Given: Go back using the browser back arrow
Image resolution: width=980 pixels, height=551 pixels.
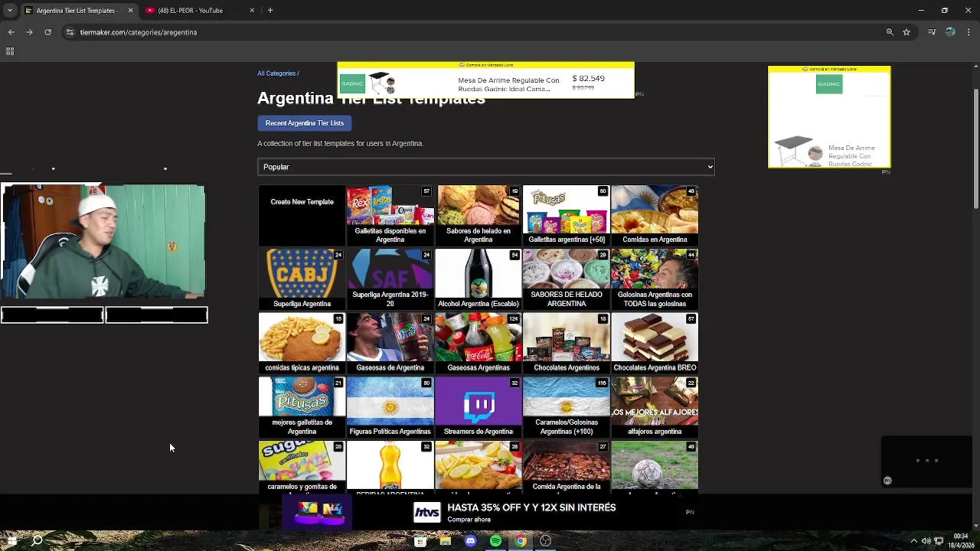Looking at the screenshot, I should pos(11,32).
